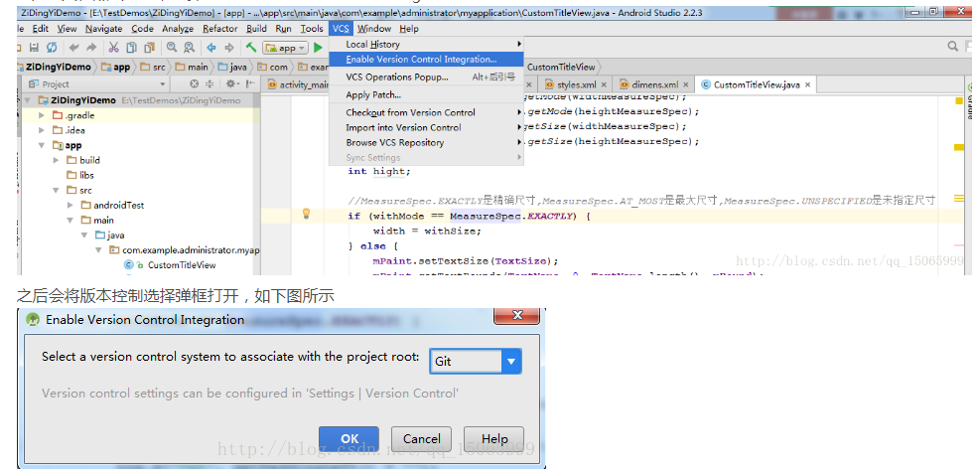Click the java breadcrumb in navigation bar
The image size is (980, 473).
point(232,67)
